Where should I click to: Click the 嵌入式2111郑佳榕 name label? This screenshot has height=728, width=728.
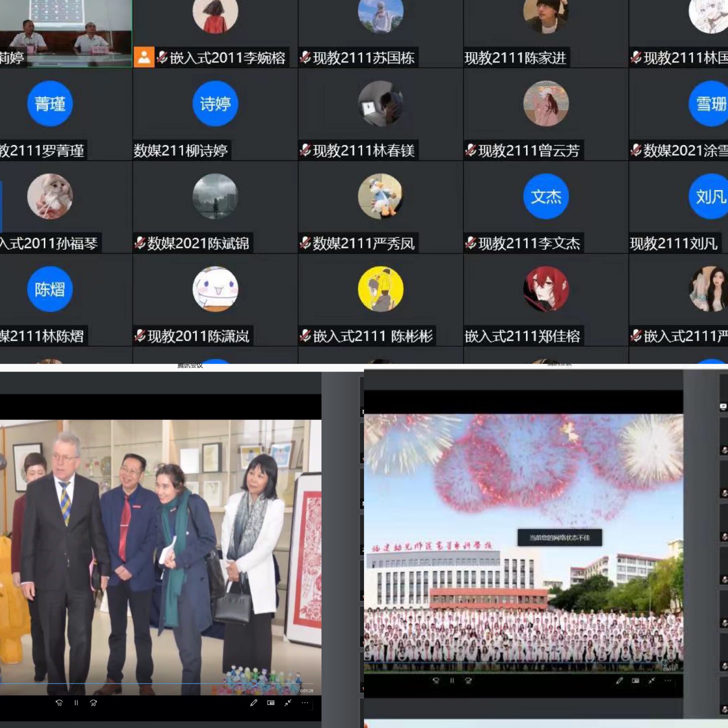pyautogui.click(x=522, y=336)
